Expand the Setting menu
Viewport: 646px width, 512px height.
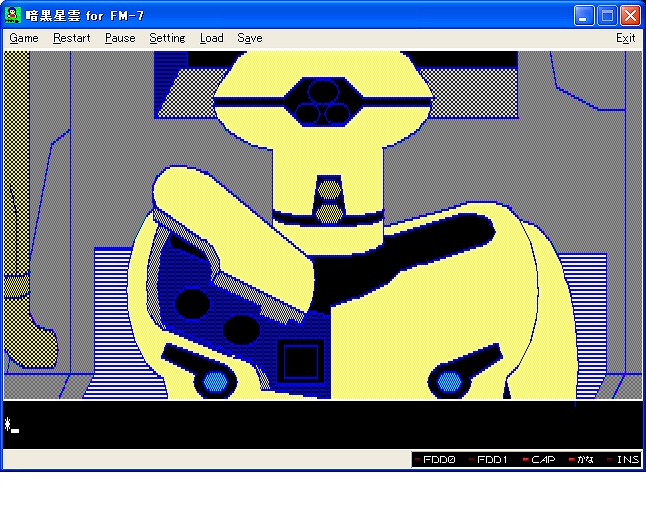(x=167, y=38)
